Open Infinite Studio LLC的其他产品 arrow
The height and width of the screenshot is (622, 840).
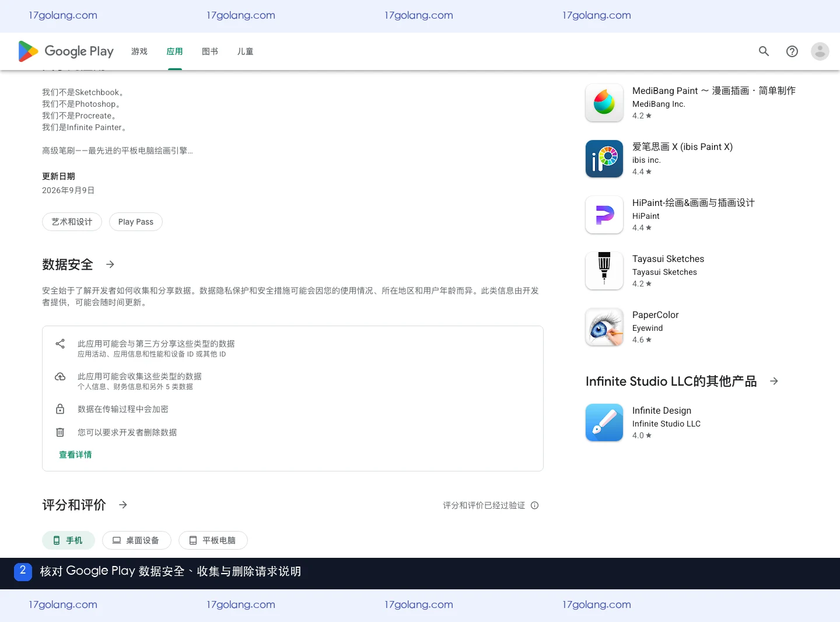click(x=774, y=381)
